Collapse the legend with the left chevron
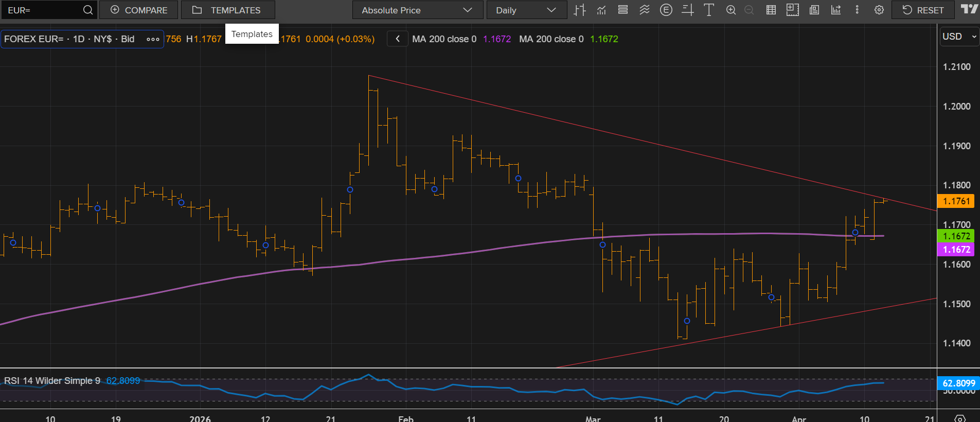Screen dimensions: 980x422 tap(398, 39)
